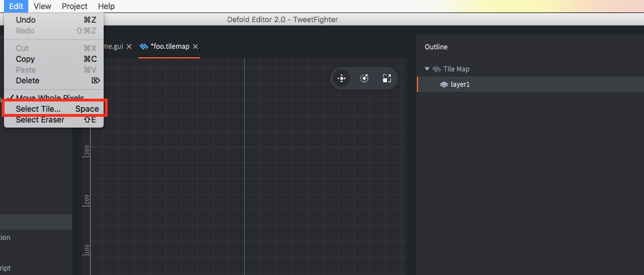Open the View menu
Screen dimensions: 644x275
point(42,6)
